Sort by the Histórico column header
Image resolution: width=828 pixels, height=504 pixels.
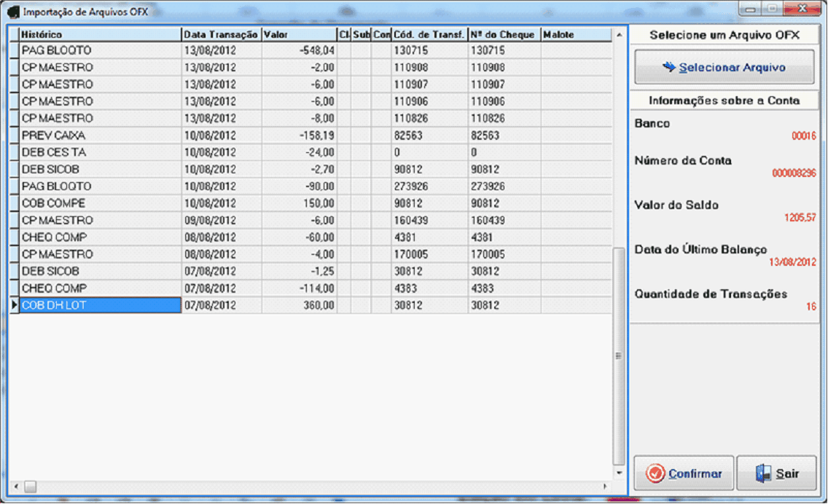coord(100,34)
